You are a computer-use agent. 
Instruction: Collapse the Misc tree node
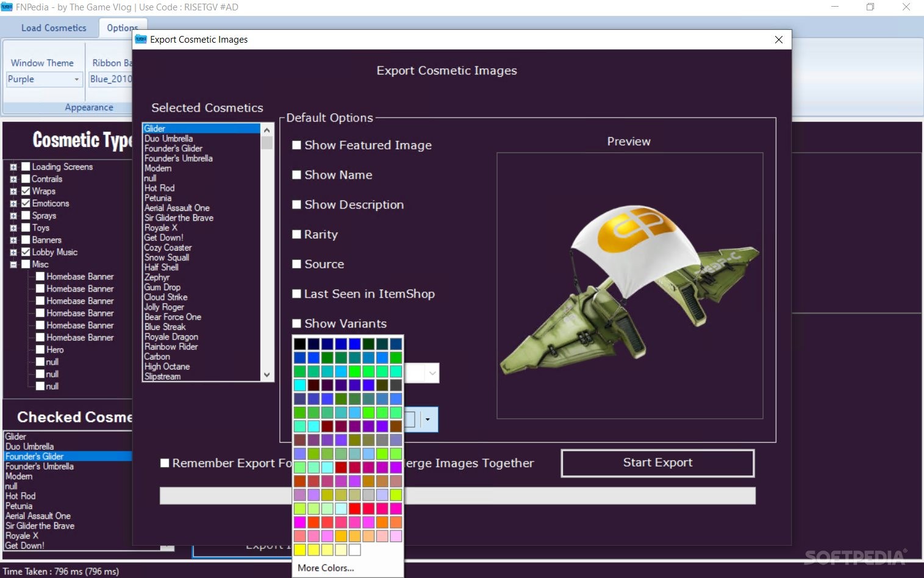[x=13, y=265]
